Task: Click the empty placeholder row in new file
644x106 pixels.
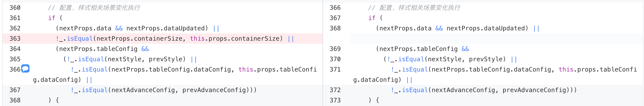Action: 497,39
